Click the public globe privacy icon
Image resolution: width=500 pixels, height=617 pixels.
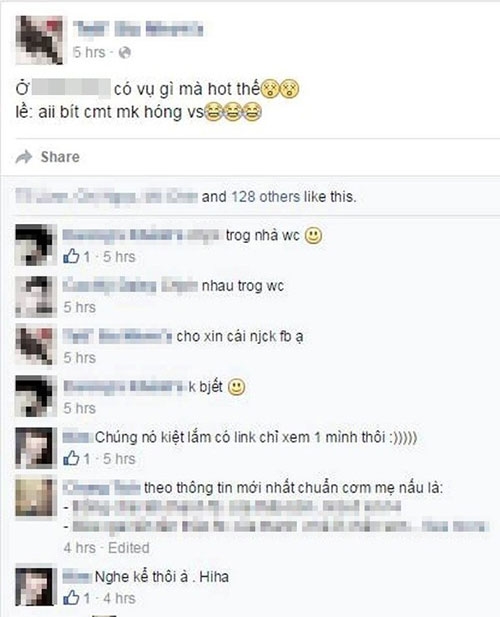click(124, 53)
